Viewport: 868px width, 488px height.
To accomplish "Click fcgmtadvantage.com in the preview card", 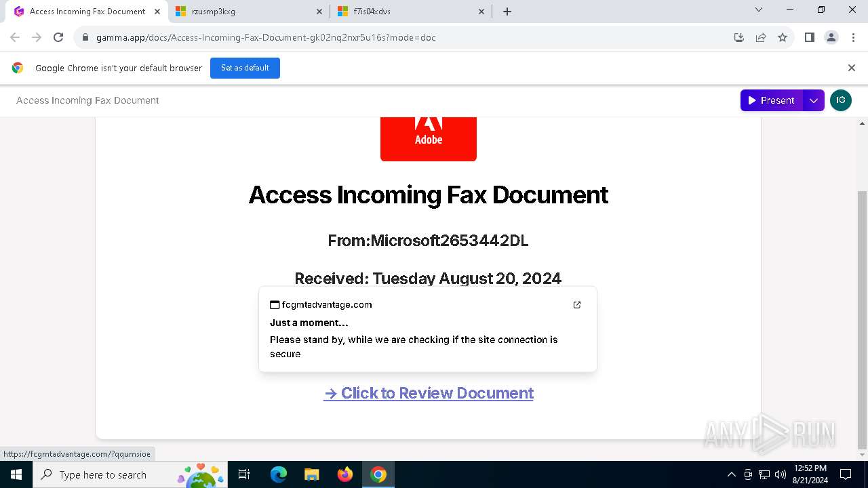I will pyautogui.click(x=327, y=305).
